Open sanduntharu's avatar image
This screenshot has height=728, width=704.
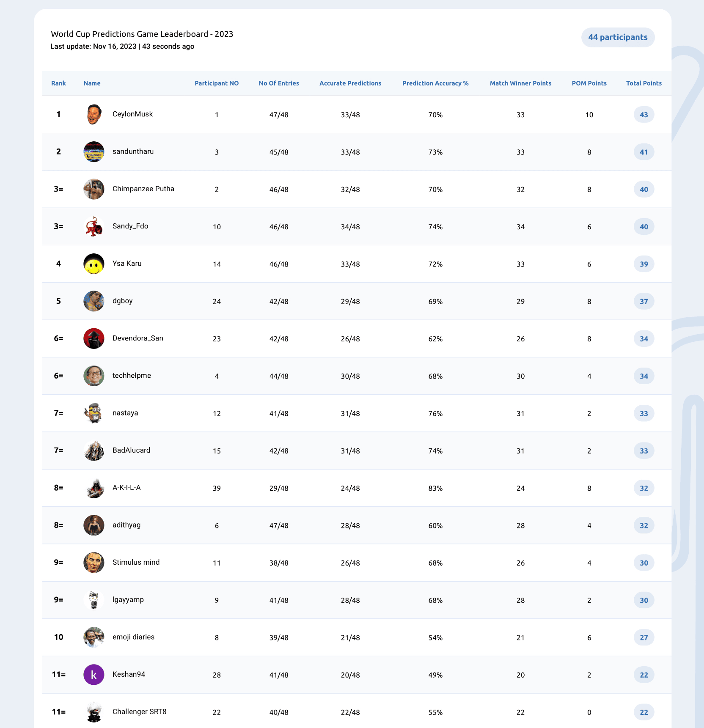tap(94, 152)
